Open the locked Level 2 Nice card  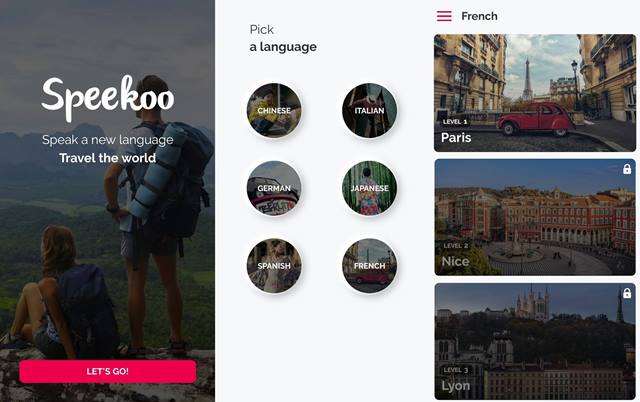point(535,217)
